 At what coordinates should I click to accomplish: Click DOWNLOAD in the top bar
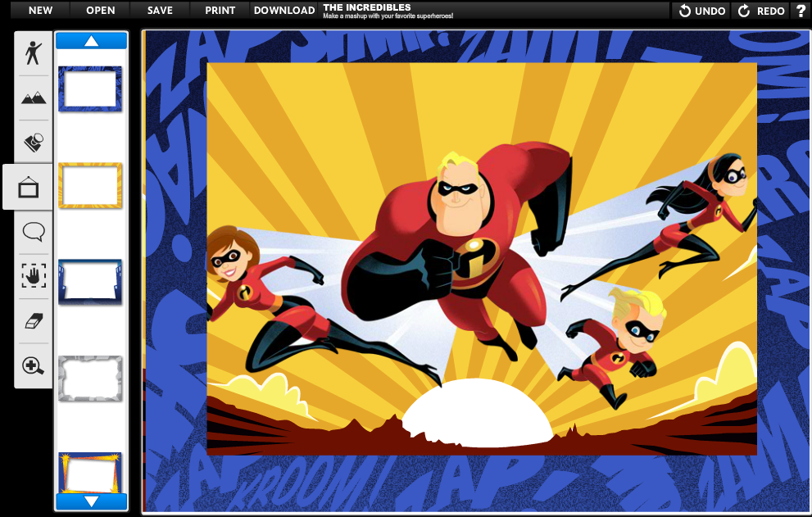[284, 11]
